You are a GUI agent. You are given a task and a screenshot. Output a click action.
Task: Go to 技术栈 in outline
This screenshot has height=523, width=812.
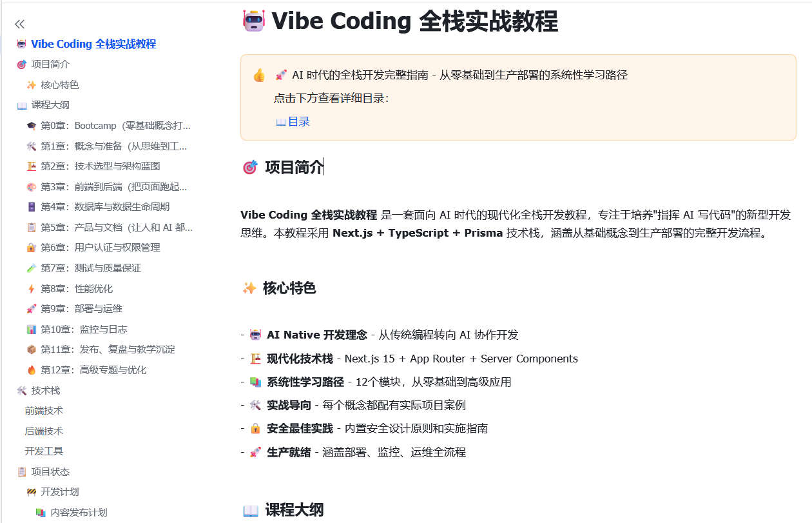(x=46, y=391)
